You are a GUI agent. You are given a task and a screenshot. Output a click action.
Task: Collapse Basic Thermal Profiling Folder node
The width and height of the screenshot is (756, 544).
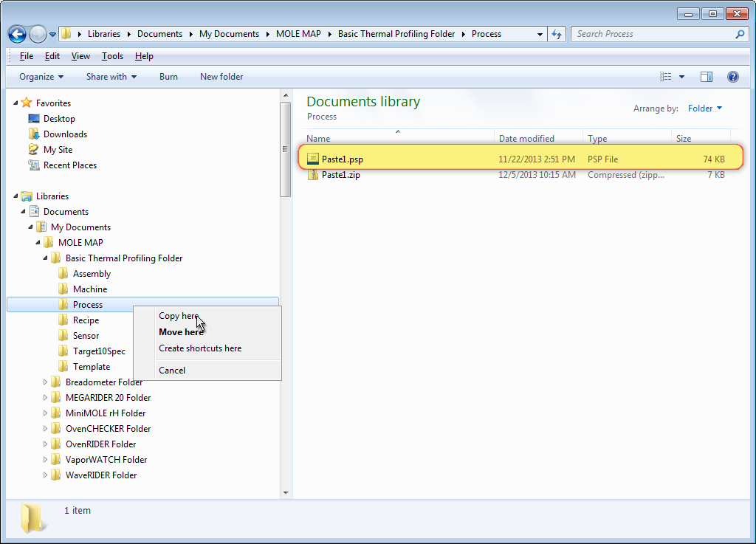[45, 258]
